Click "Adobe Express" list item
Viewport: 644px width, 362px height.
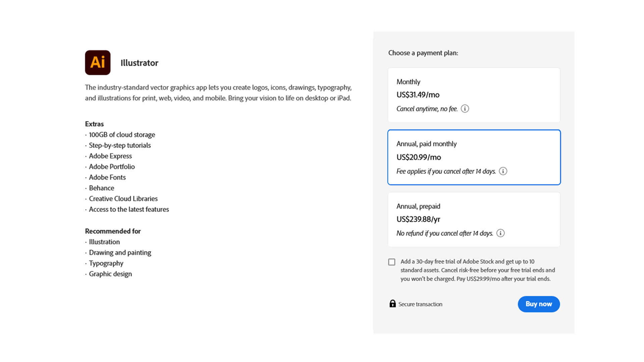tap(110, 156)
